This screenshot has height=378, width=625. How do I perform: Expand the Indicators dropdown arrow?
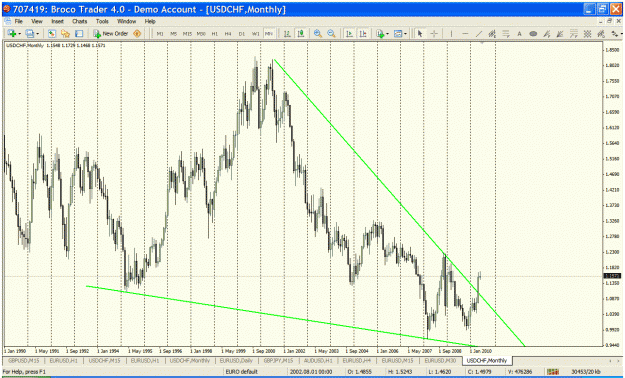387,34
